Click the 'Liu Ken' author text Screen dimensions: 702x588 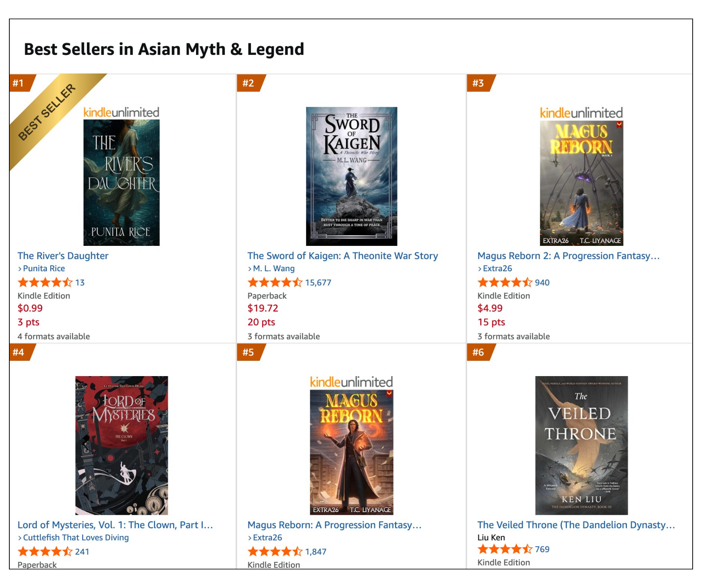point(491,537)
